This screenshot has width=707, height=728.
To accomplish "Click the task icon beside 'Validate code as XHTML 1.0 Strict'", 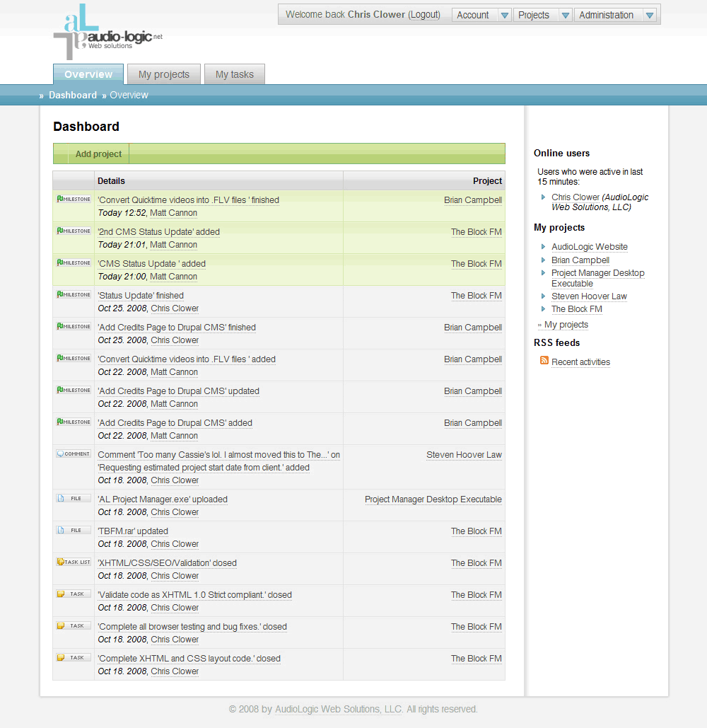I will click(73, 594).
